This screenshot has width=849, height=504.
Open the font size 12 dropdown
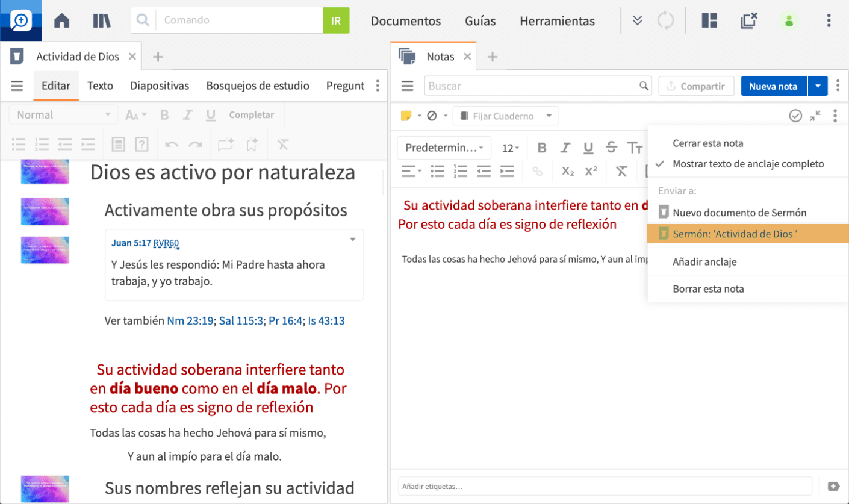511,148
